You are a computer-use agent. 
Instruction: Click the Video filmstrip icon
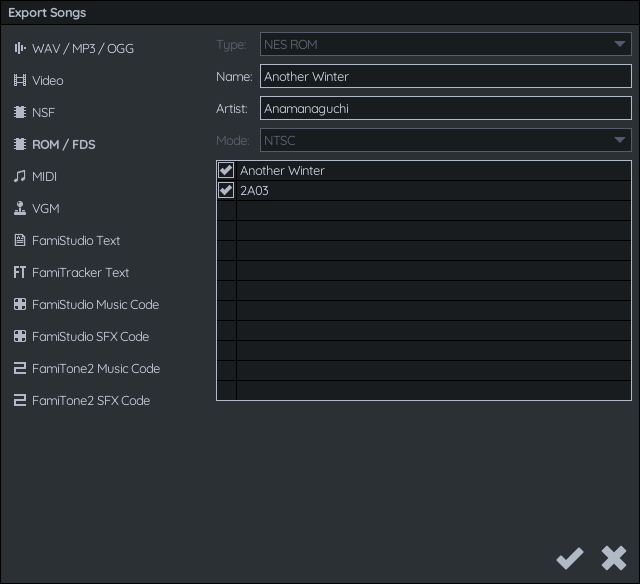click(20, 80)
